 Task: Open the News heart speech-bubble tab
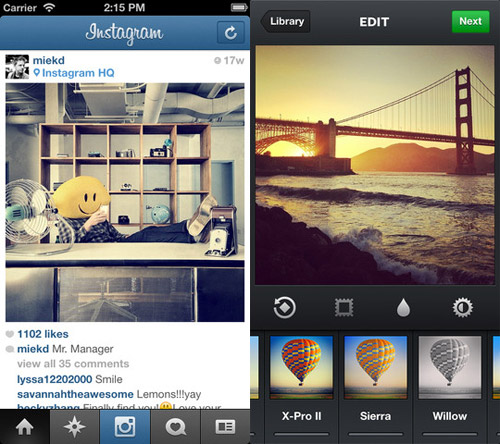pos(175,427)
